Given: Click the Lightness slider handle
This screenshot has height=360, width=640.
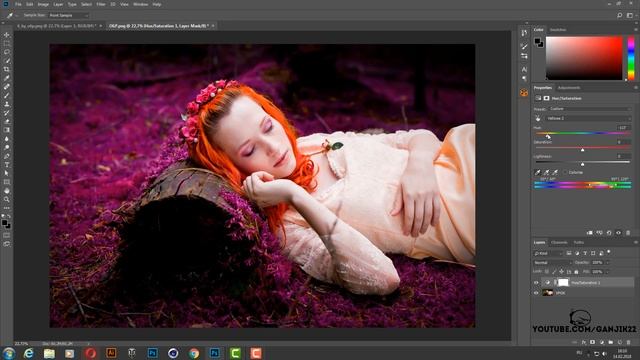Looking at the screenshot, I should [582, 164].
